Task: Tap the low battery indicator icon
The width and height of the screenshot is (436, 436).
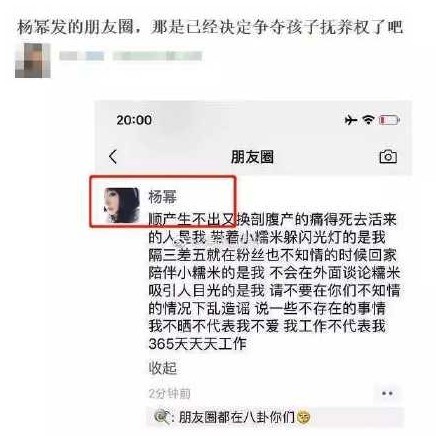Action: (389, 120)
